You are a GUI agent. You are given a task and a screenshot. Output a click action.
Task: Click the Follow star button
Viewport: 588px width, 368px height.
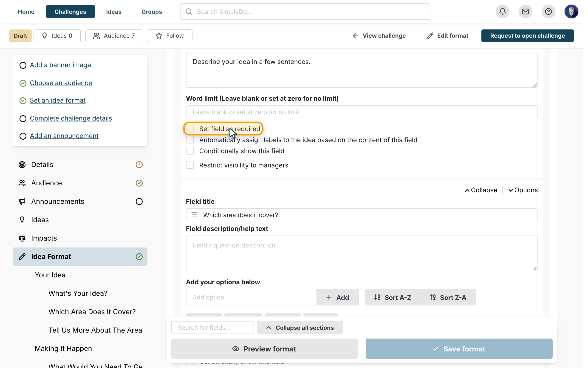(170, 36)
